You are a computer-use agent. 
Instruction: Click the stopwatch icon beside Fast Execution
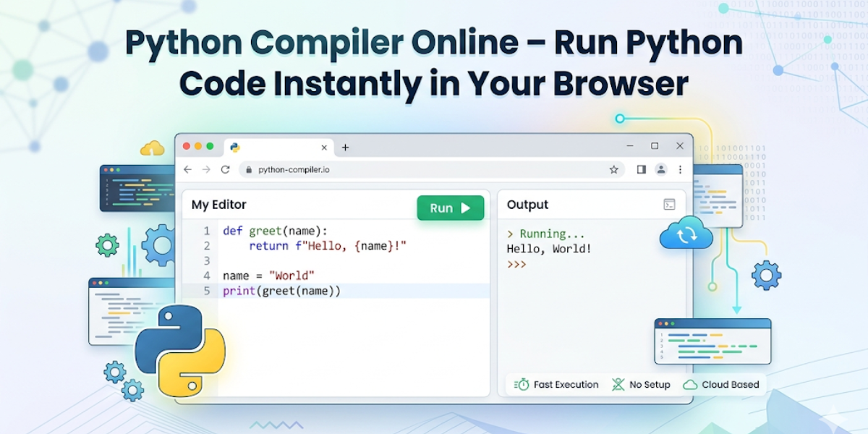click(x=522, y=385)
